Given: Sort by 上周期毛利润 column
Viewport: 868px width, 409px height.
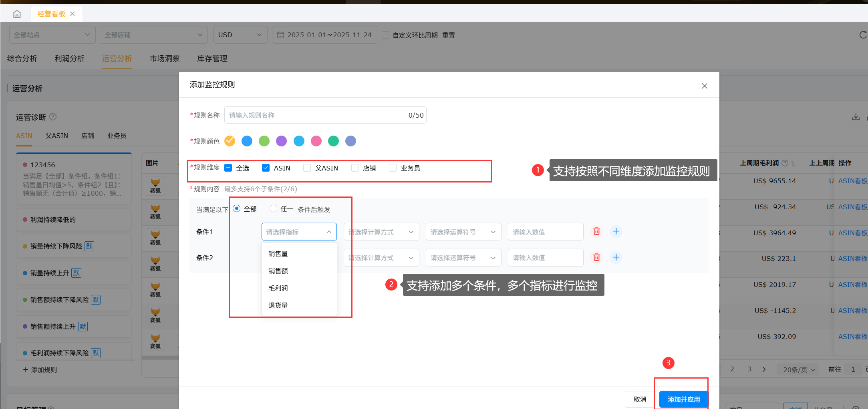Looking at the screenshot, I should (793, 163).
